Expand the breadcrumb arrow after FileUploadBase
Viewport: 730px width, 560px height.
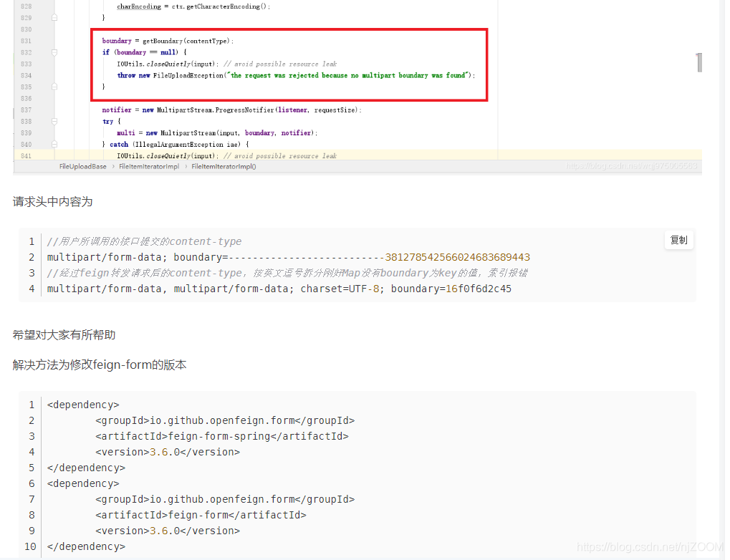click(x=113, y=166)
